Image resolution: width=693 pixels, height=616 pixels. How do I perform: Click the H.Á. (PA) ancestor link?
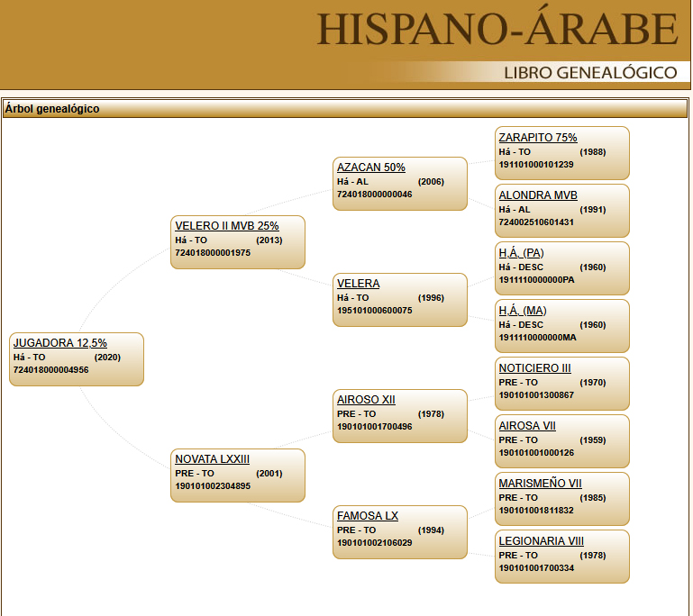coord(521,253)
